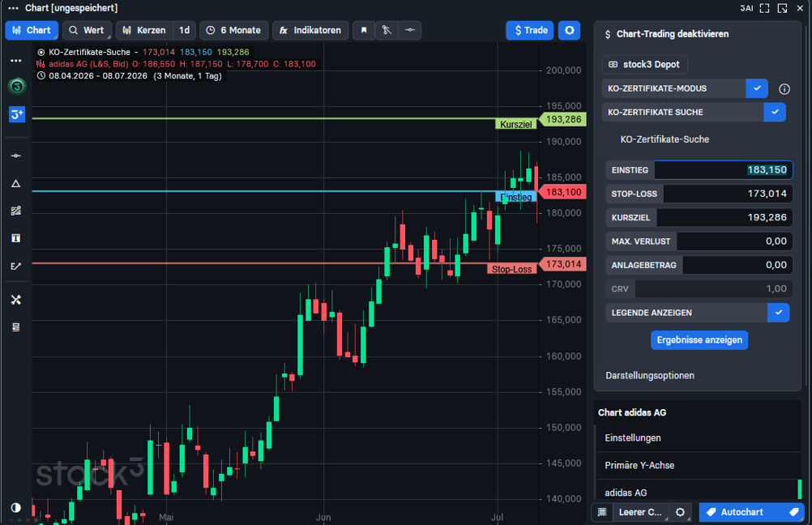Click the gear icon next to Leerer C...
This screenshot has width=812, height=525.
(x=681, y=512)
